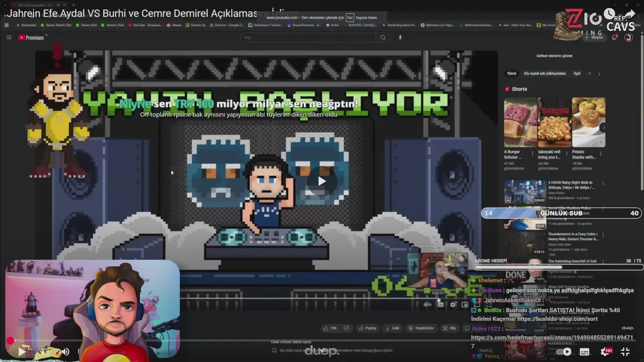Click the dislike thumbs-down button

(x=346, y=328)
